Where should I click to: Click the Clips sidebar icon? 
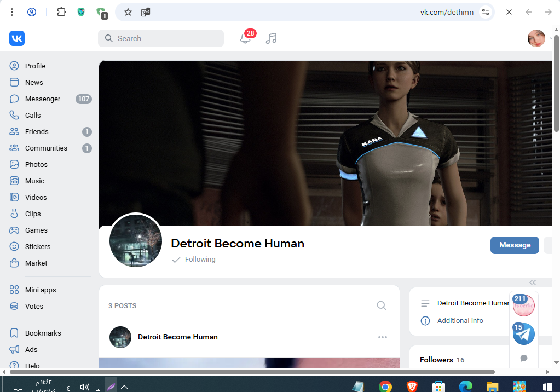coord(14,214)
